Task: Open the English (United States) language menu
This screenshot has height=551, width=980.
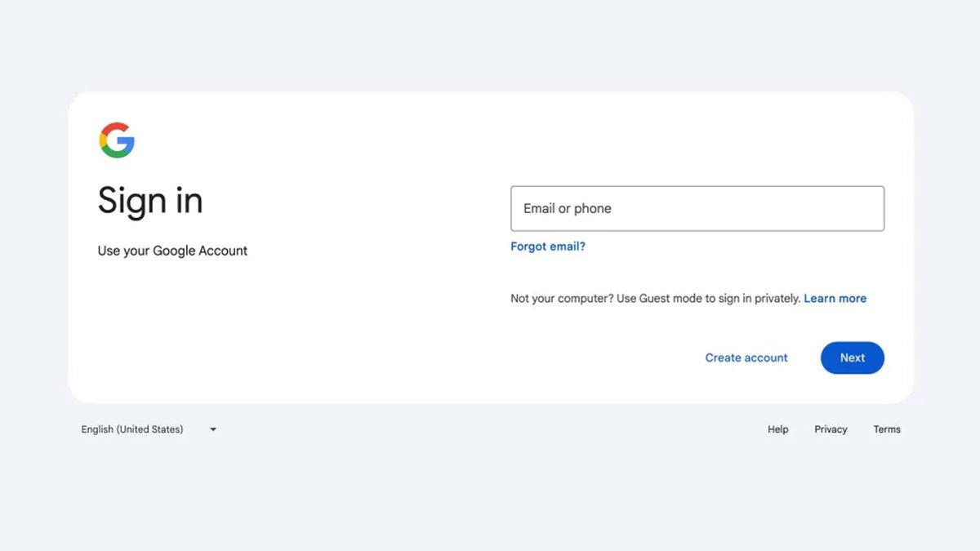Action: (132, 429)
